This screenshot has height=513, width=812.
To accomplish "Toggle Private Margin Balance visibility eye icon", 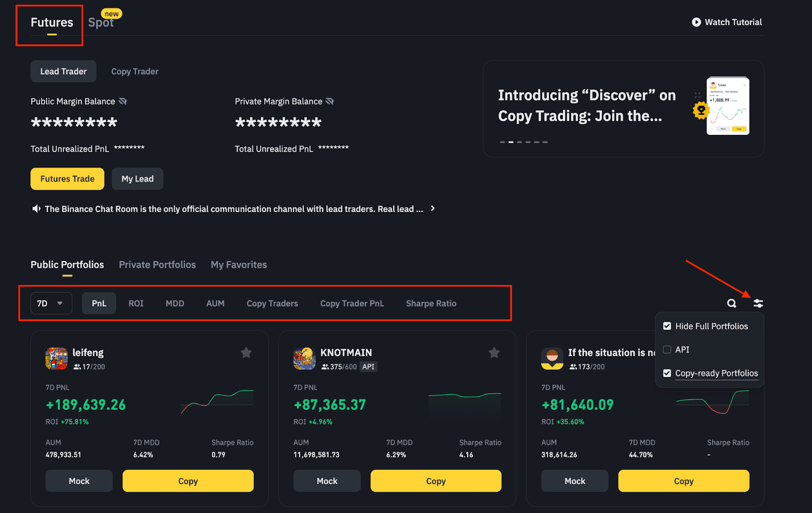I will [x=330, y=101].
